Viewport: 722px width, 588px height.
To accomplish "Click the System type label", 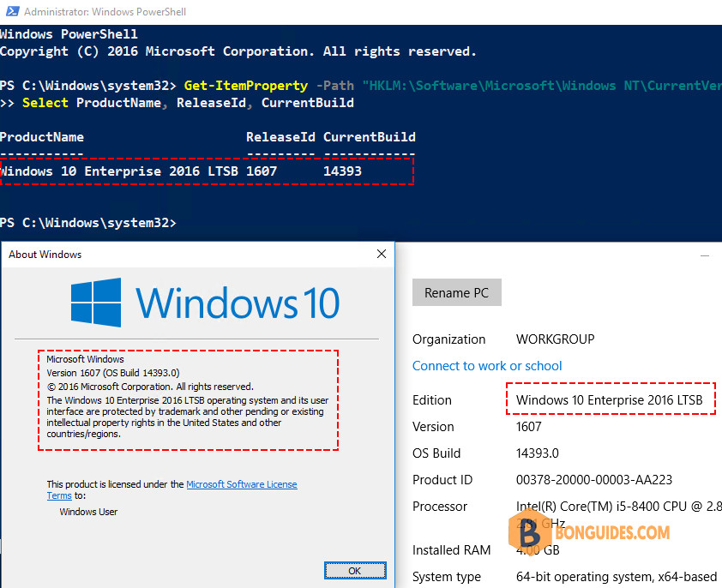I will coord(447,577).
